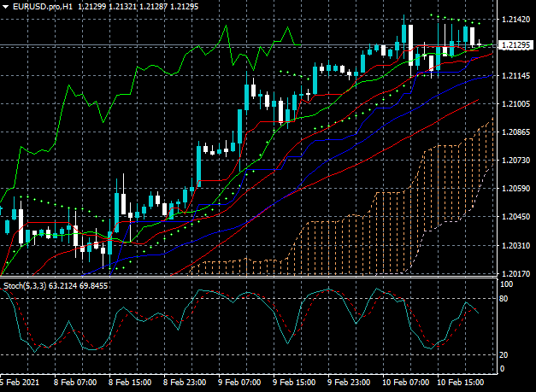This screenshot has width=536, height=392.
Task: Click the 1.20310 price axis label
Action: (515, 245)
